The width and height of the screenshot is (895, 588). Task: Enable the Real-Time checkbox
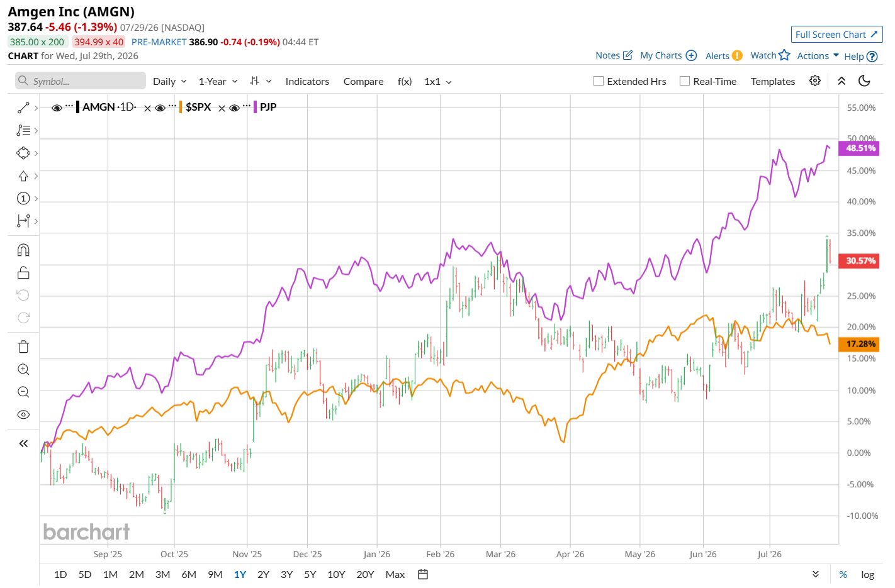[685, 81]
